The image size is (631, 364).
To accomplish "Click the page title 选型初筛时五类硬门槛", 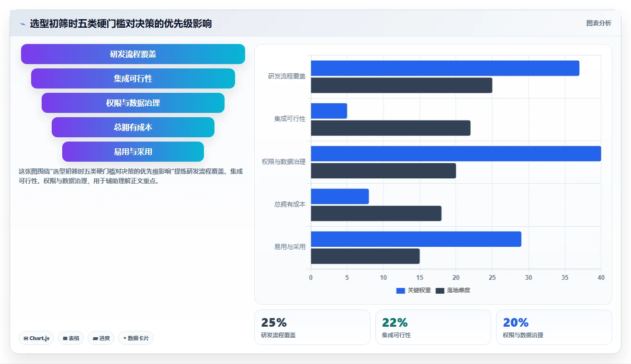I will tap(121, 24).
